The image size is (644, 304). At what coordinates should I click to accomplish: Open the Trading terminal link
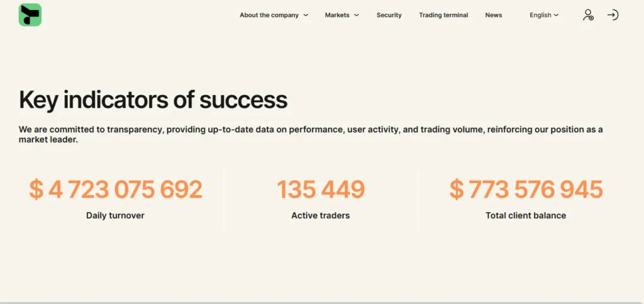pos(443,15)
